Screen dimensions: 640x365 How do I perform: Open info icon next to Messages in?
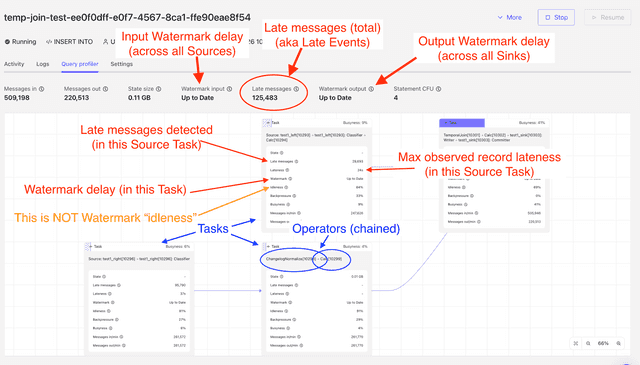[x=42, y=89]
